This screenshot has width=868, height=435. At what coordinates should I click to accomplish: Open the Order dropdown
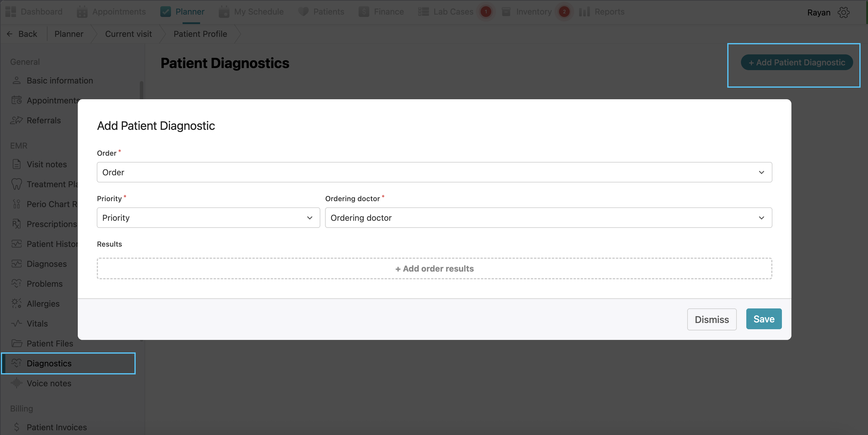click(434, 172)
